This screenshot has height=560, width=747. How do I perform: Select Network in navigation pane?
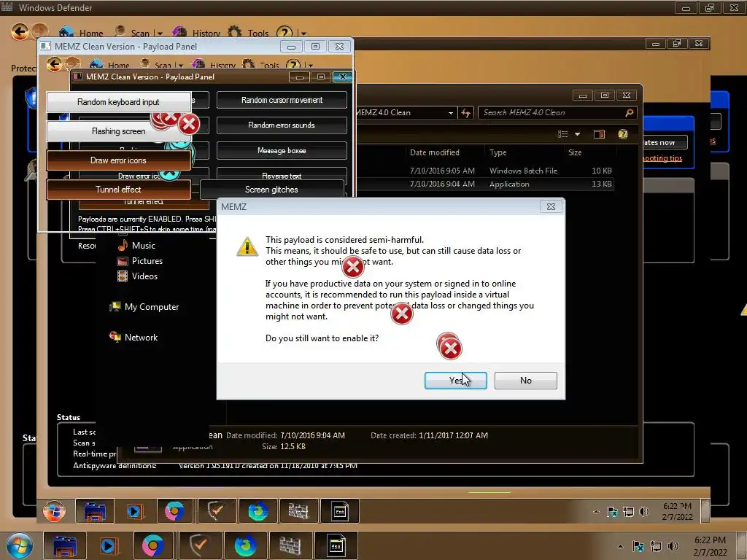(x=134, y=337)
